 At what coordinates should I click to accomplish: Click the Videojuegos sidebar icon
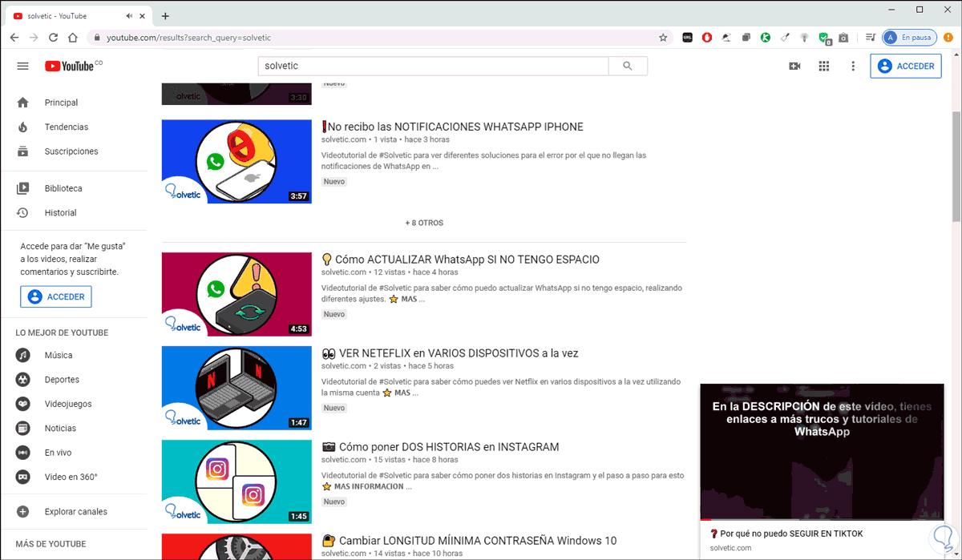(x=22, y=404)
